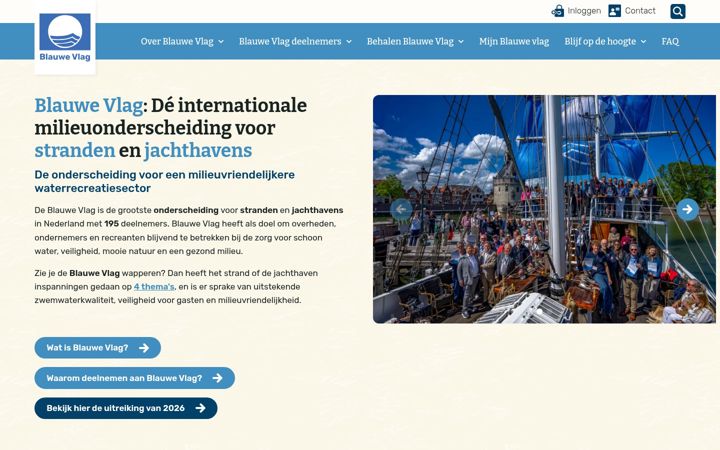Click the ship group photo slide
This screenshot has height=450, width=720.
click(544, 209)
